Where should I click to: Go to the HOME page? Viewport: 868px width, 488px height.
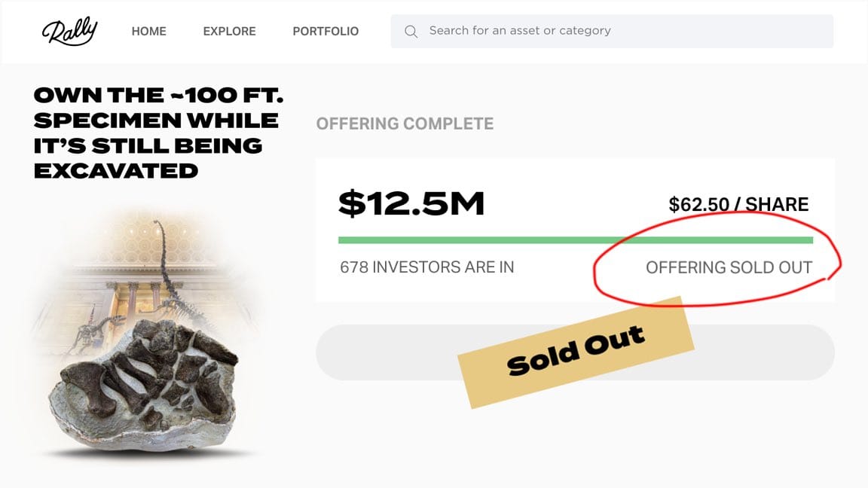(x=148, y=32)
